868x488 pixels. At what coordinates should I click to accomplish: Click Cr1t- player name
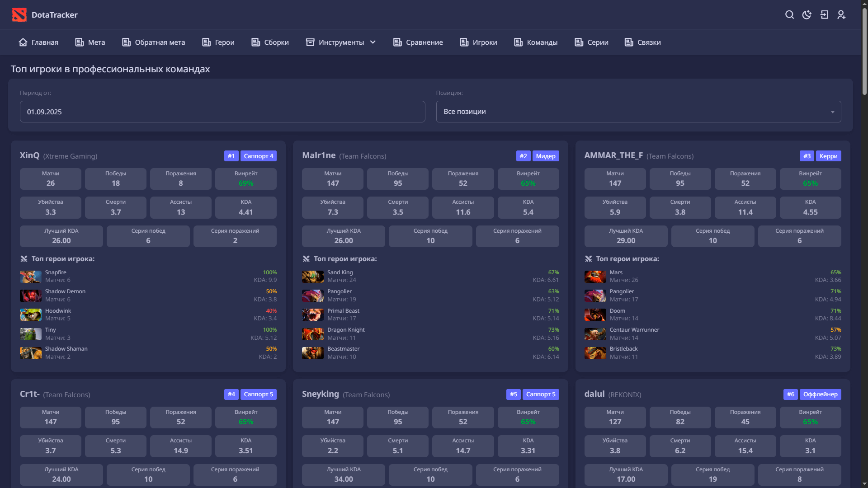(x=30, y=394)
